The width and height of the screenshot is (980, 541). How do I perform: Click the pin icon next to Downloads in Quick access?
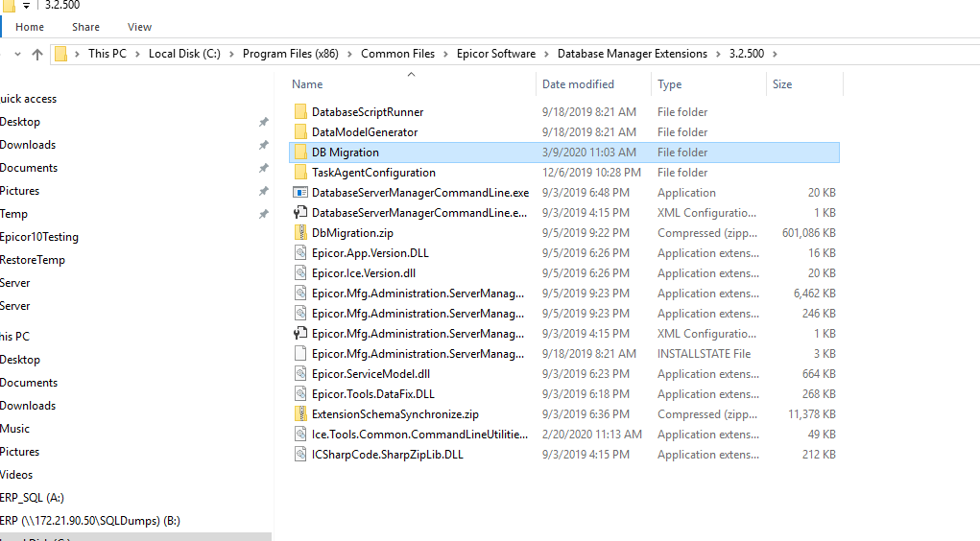[x=264, y=145]
